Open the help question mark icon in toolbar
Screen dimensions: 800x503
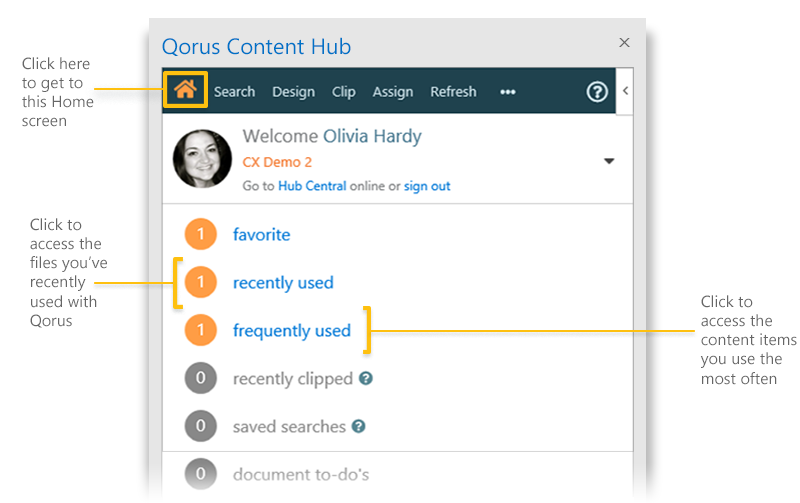click(x=596, y=92)
